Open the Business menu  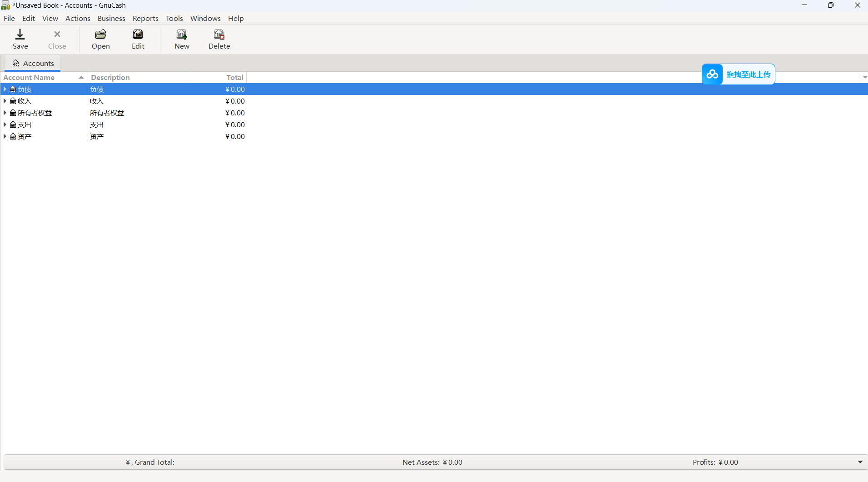tap(111, 18)
